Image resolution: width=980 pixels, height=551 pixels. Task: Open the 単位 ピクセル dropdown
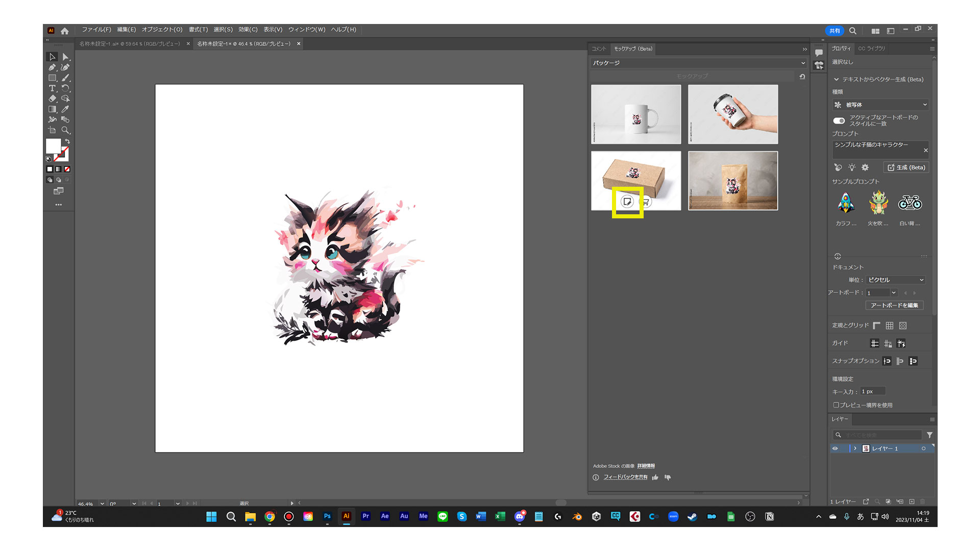click(x=896, y=280)
